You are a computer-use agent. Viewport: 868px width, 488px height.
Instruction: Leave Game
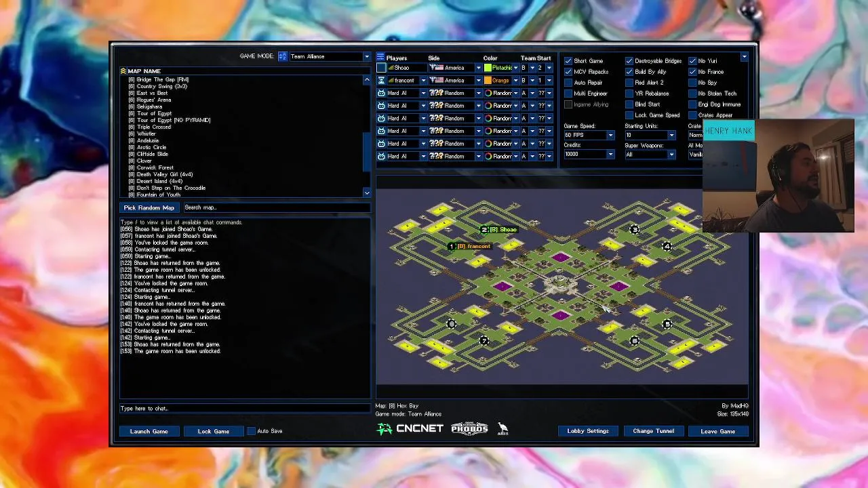coord(718,431)
